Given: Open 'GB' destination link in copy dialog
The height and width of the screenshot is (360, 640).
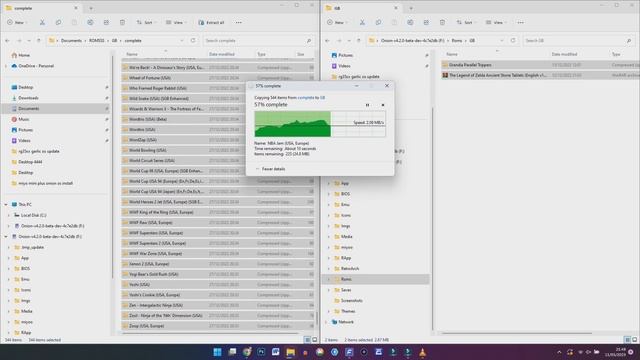Looking at the screenshot, I should [322, 98].
